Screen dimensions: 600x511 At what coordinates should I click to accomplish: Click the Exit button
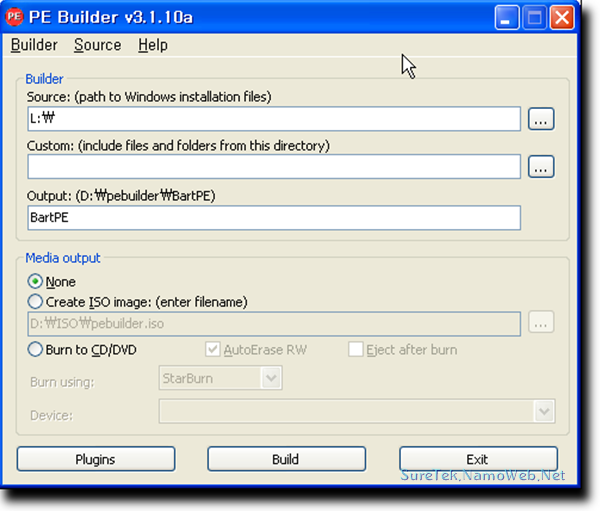point(478,459)
